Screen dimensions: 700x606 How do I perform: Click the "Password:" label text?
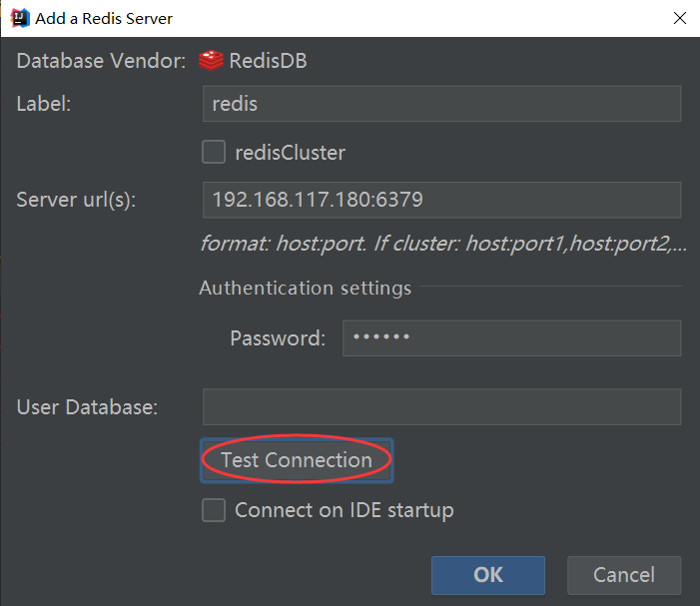pyautogui.click(x=278, y=338)
